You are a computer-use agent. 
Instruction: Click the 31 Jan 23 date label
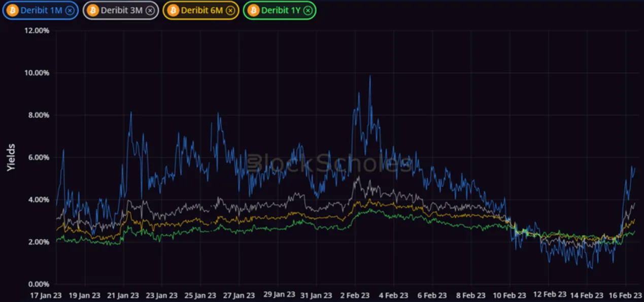pos(317,295)
